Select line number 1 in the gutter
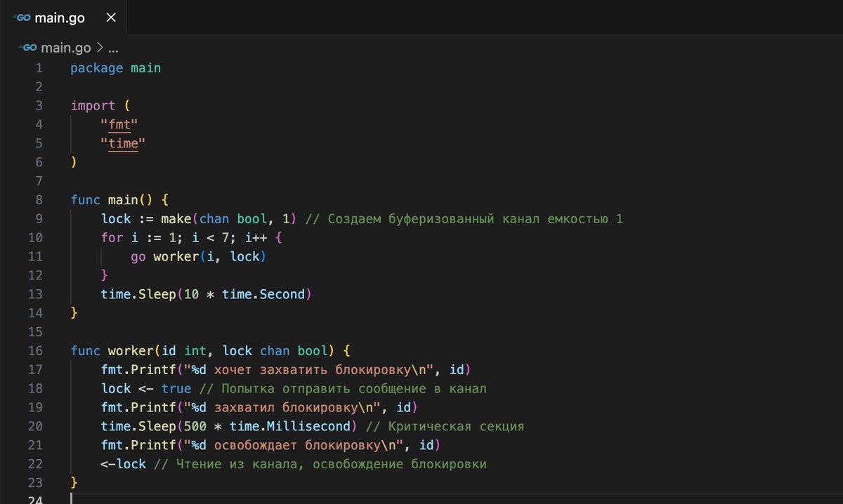This screenshot has width=843, height=504. point(39,68)
